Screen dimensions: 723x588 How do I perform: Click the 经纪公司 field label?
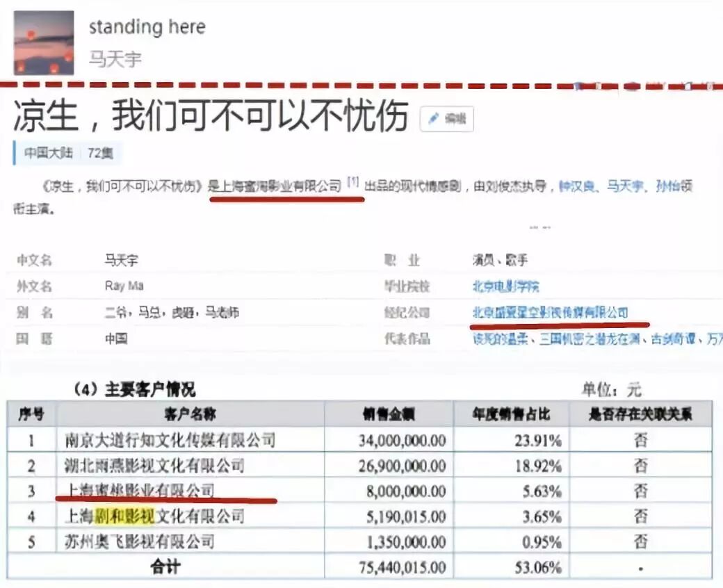(x=407, y=313)
